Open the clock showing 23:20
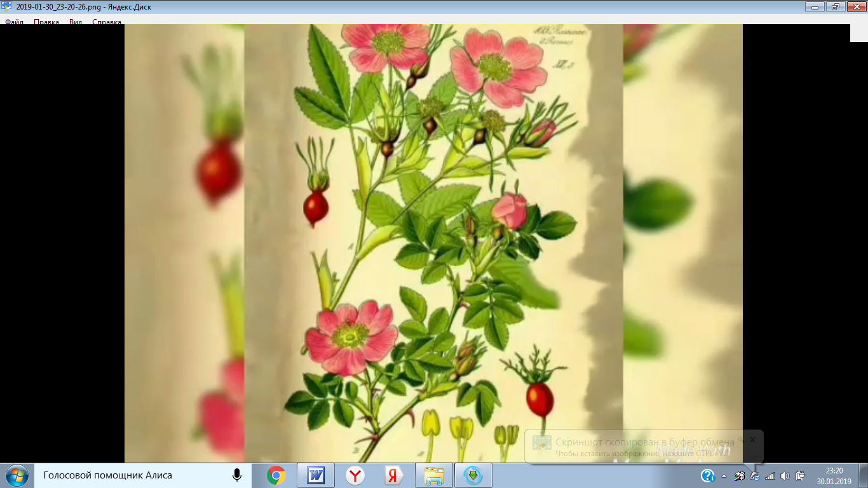 tap(834, 475)
